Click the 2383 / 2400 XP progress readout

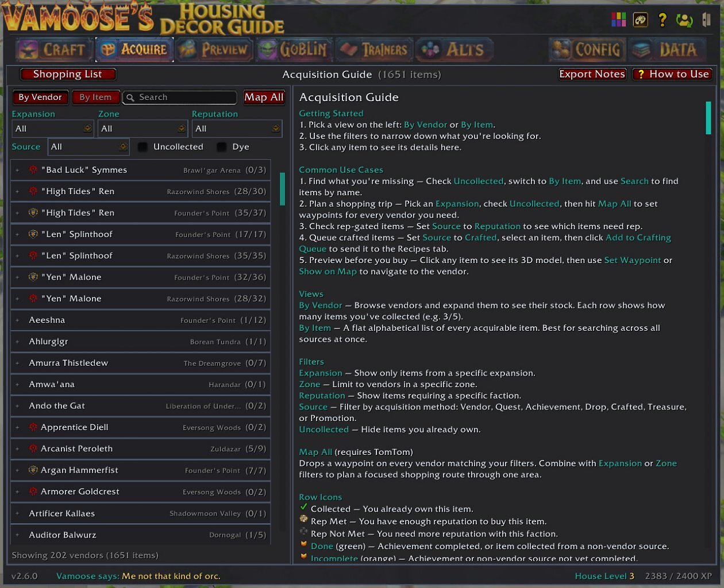[x=678, y=576]
